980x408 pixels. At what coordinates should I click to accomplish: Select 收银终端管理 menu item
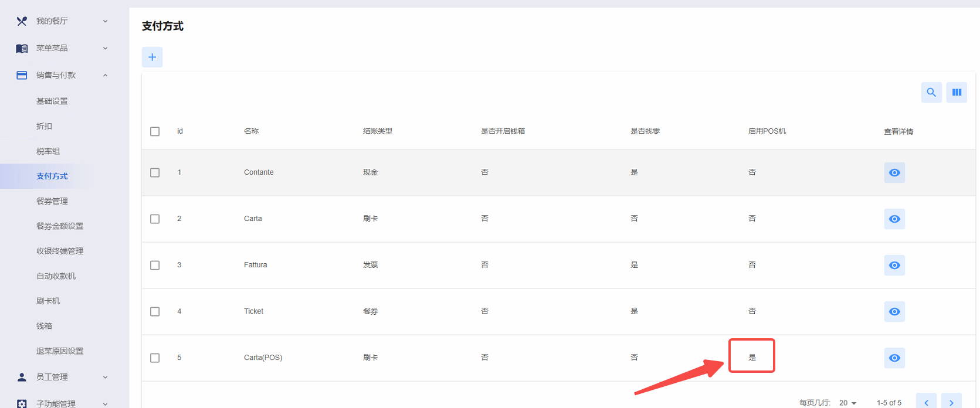click(60, 251)
